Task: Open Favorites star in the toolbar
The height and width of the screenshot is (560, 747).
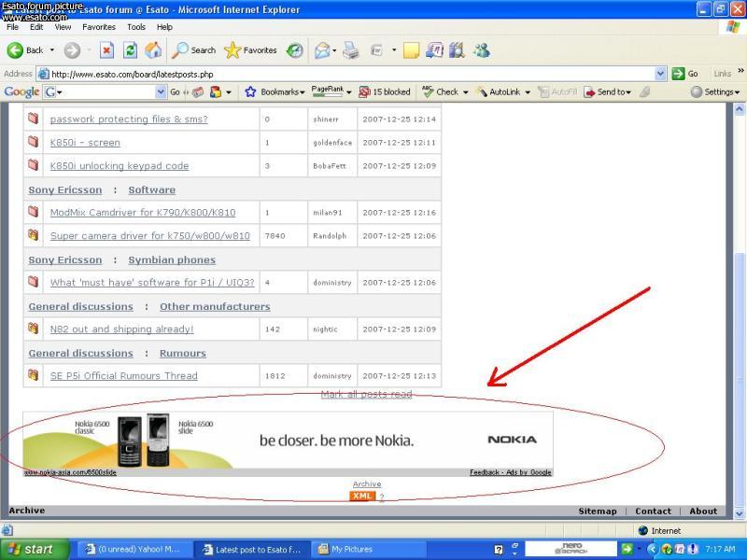Action: pyautogui.click(x=250, y=50)
